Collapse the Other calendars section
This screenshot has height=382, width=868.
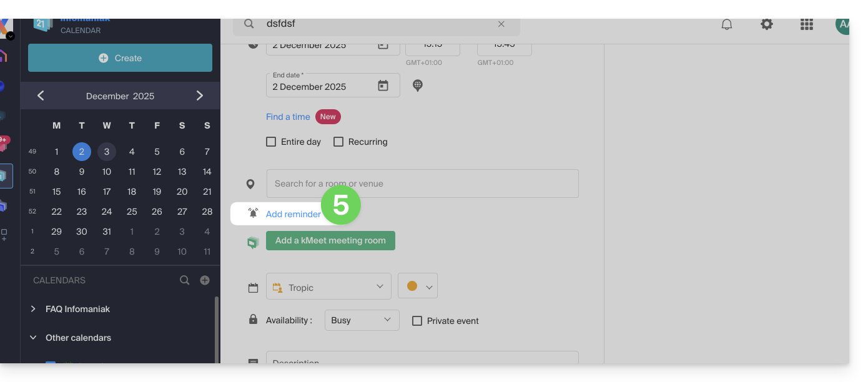pyautogui.click(x=33, y=338)
